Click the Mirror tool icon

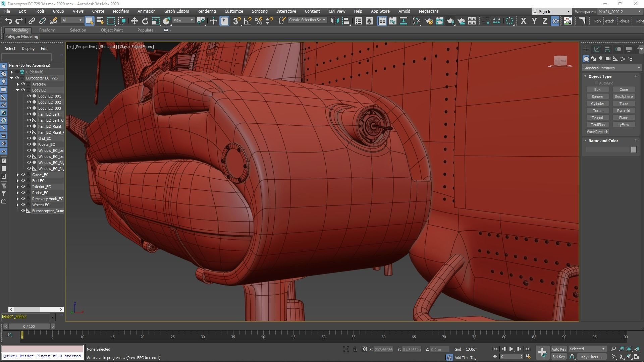coord(334,21)
